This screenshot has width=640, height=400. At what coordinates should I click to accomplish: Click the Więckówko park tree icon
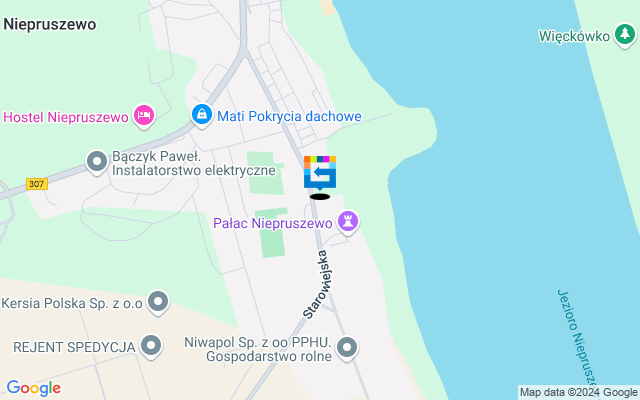tap(624, 35)
